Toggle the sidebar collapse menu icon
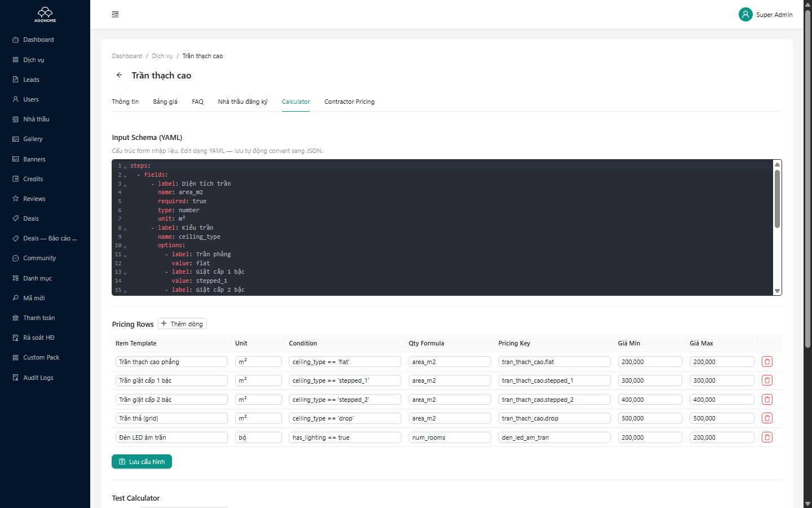The height and width of the screenshot is (508, 812). (115, 14)
